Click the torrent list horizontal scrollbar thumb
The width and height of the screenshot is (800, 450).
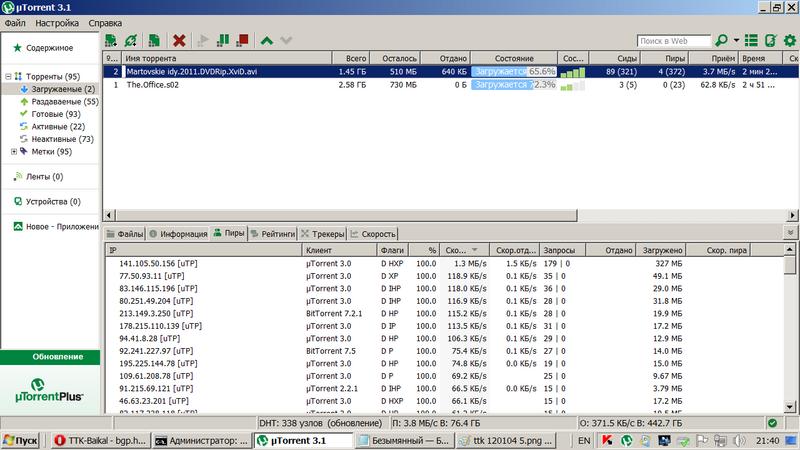pos(346,215)
